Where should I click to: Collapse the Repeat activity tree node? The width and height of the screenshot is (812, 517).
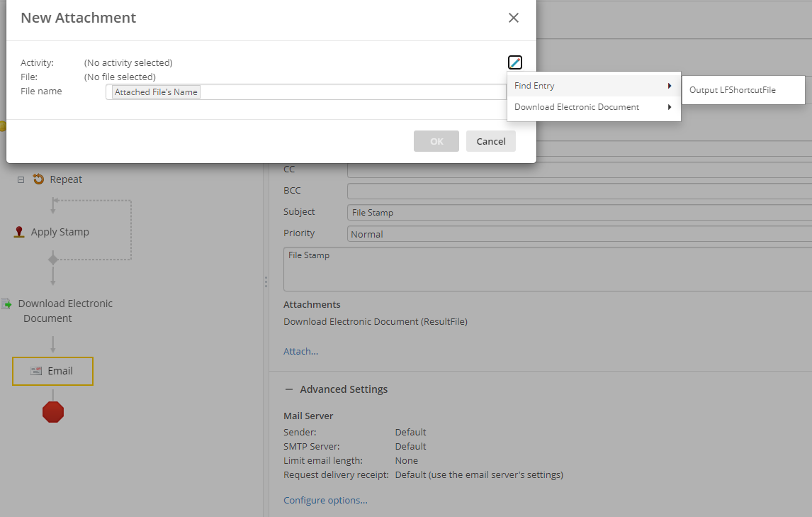coord(21,180)
